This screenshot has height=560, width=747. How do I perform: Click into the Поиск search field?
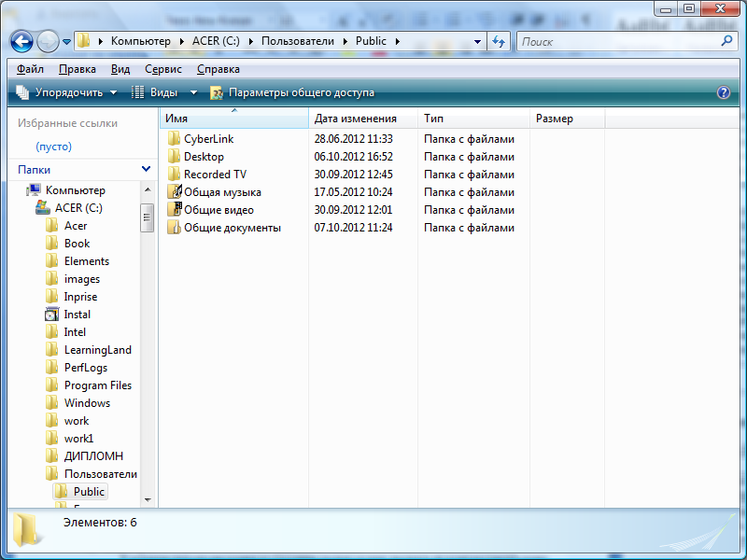[616, 41]
